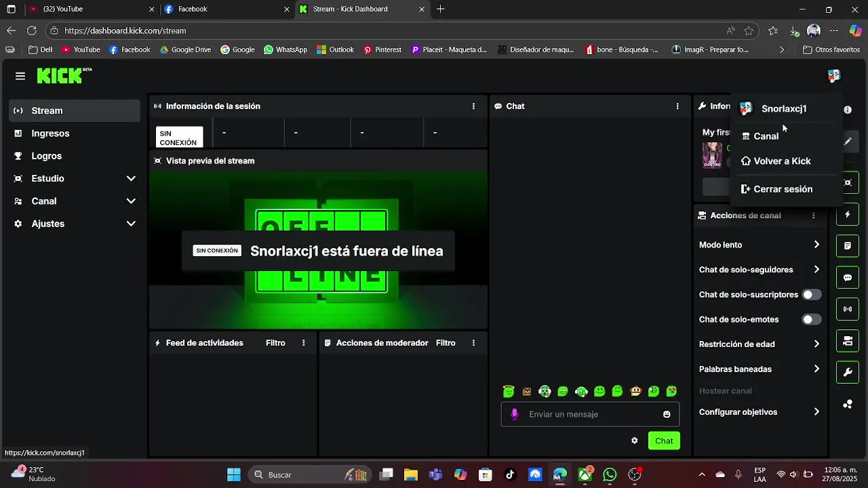Select the brown angry box emote
The width and height of the screenshot is (868, 488).
pos(527,392)
